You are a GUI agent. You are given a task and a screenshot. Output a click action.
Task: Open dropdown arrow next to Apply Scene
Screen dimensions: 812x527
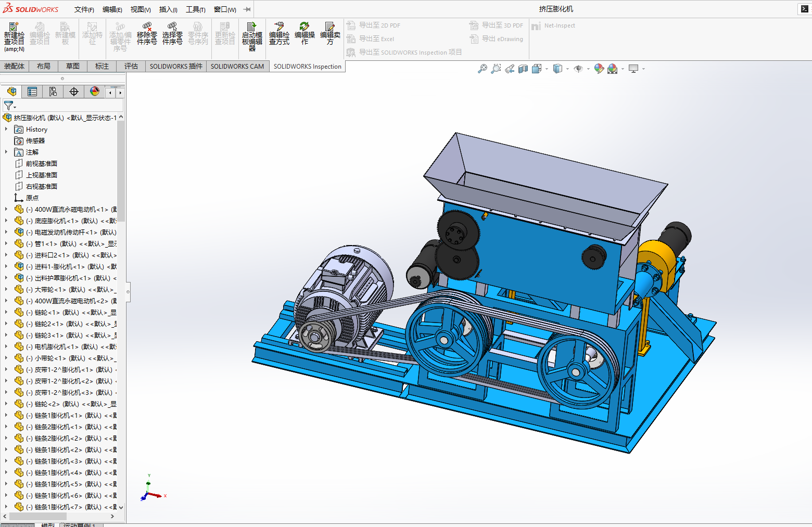point(623,69)
